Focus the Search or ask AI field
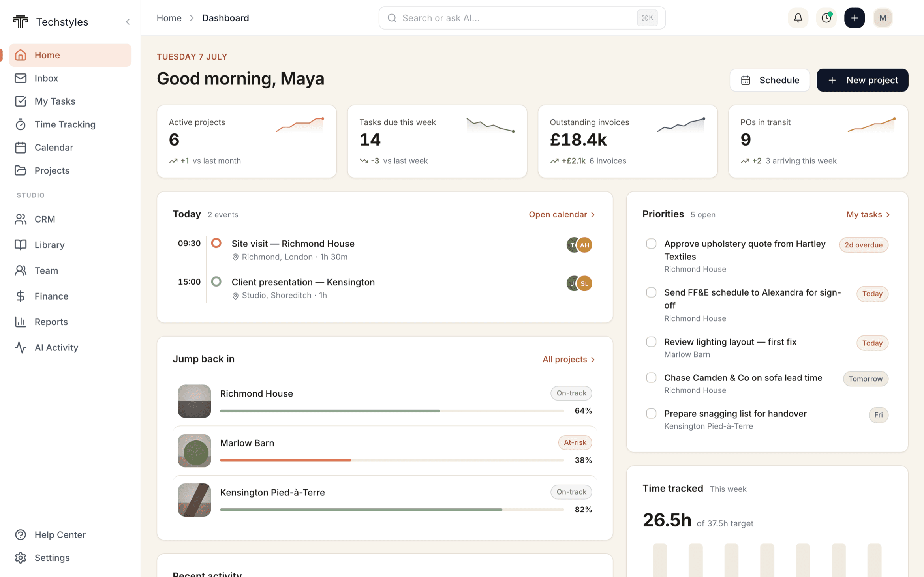Viewport: 924px width, 577px height. (x=522, y=18)
